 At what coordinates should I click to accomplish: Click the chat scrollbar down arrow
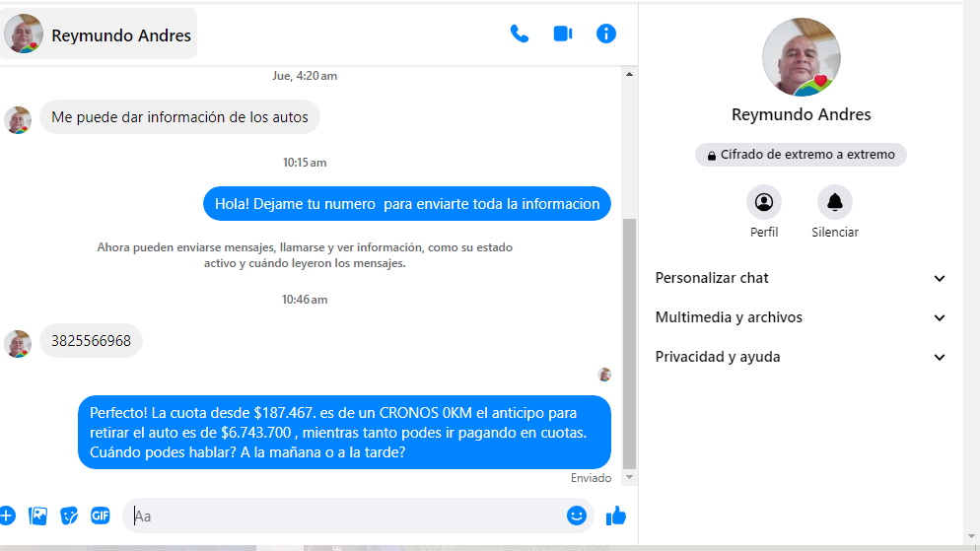coord(630,478)
